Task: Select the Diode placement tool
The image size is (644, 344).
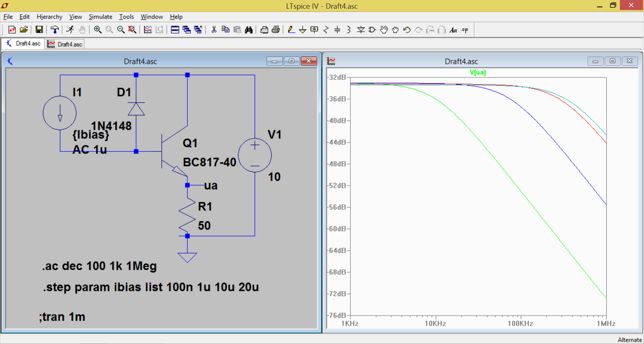Action: coord(361,30)
